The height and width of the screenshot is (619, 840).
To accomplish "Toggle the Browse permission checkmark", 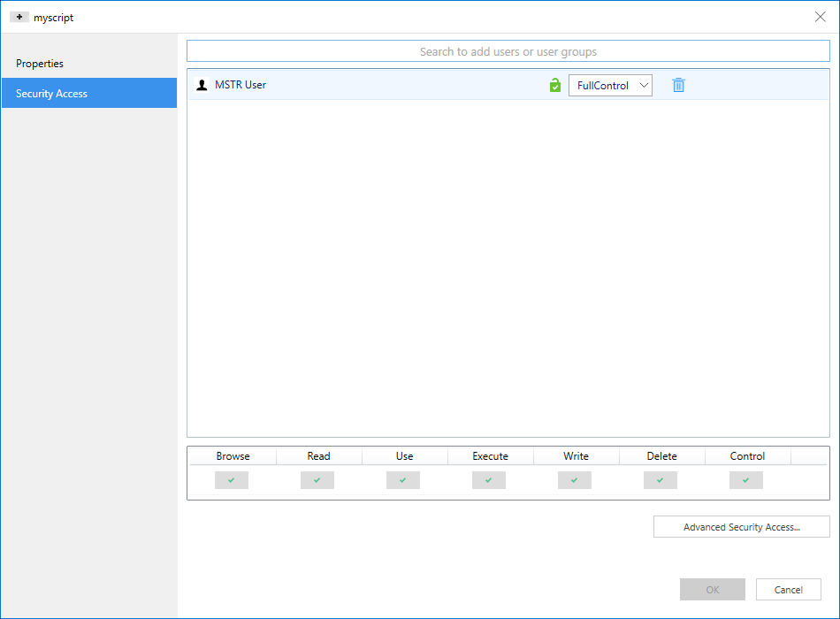I will [232, 480].
